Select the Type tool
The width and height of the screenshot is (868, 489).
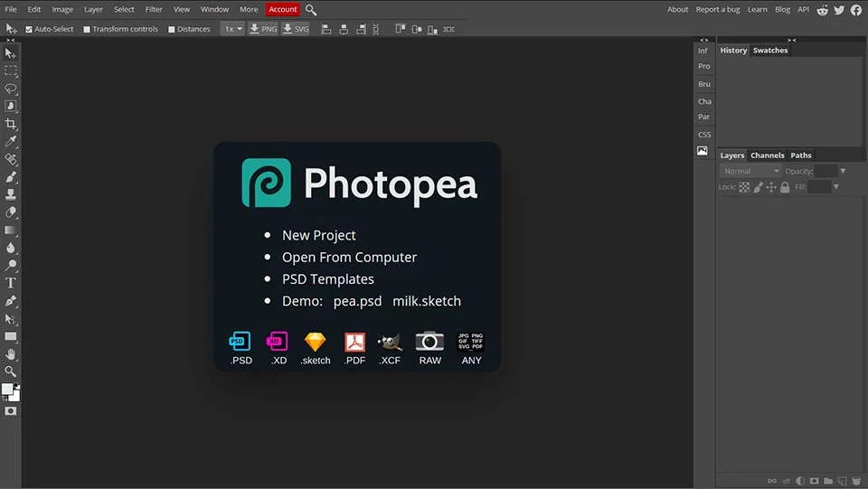[11, 283]
